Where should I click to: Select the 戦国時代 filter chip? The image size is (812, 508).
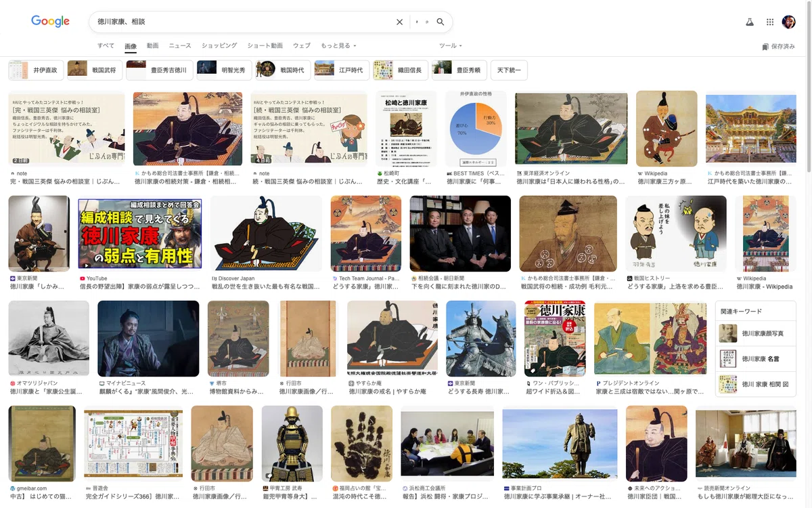283,70
